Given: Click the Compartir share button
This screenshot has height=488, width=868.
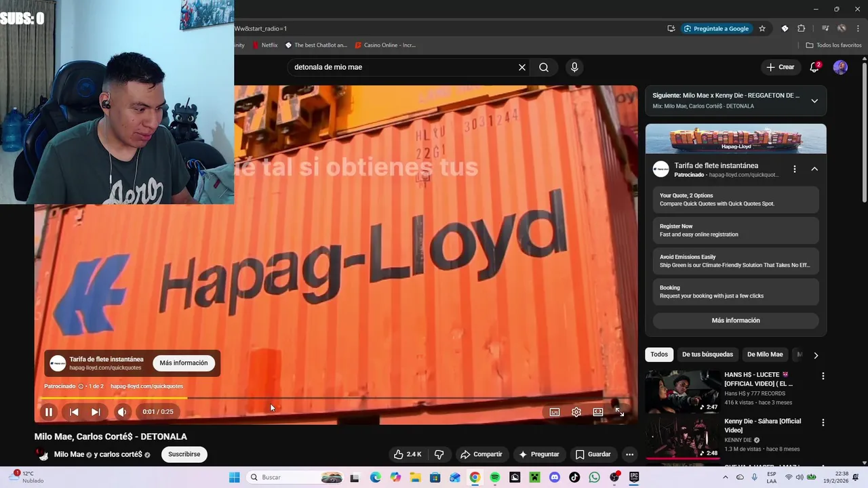Looking at the screenshot, I should [481, 454].
